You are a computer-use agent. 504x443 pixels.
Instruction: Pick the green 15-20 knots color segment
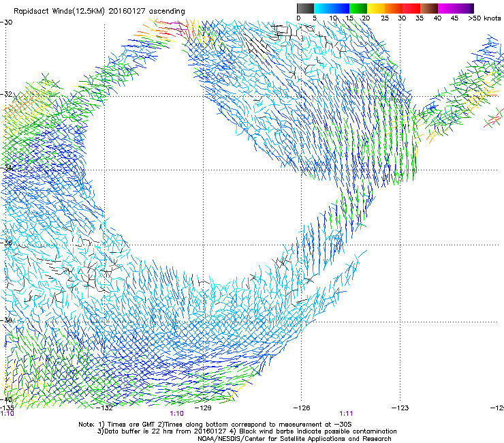(x=358, y=8)
